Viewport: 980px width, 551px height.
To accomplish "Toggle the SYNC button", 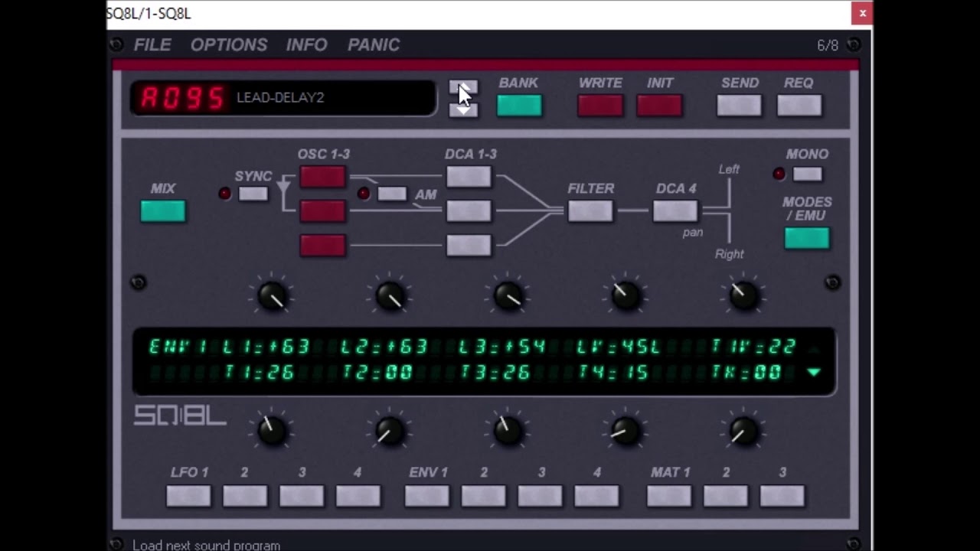I will point(253,194).
